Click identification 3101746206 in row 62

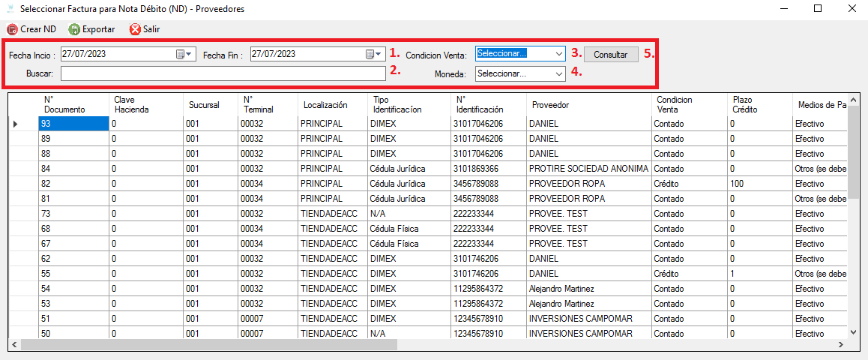(x=488, y=258)
